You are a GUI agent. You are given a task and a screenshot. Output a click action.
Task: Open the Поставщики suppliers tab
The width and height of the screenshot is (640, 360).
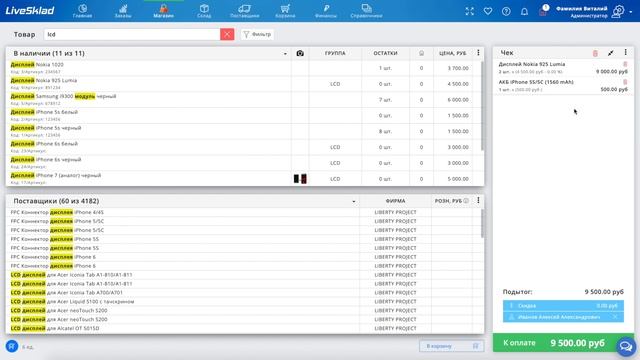tap(244, 11)
